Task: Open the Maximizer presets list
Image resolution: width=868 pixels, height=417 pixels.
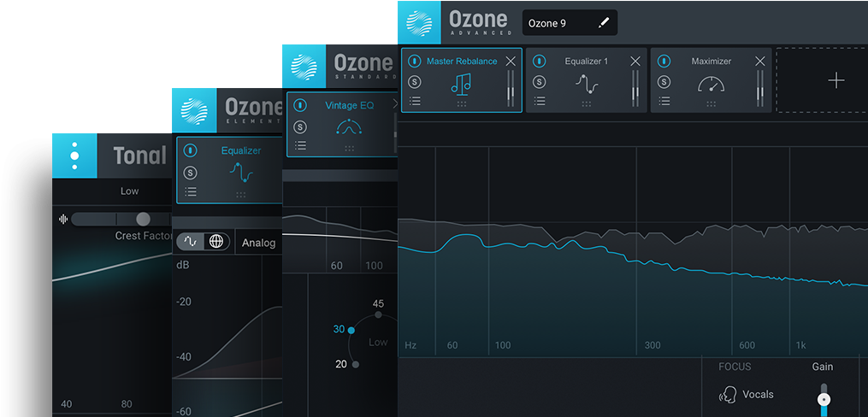Action: click(x=664, y=101)
